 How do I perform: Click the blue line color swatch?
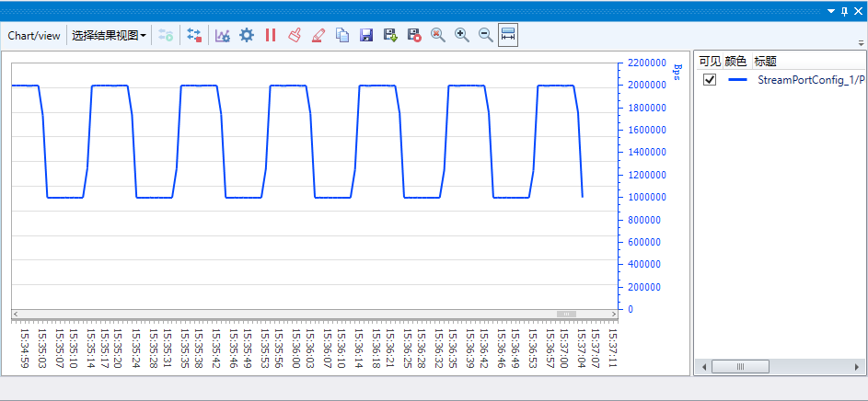coord(737,80)
